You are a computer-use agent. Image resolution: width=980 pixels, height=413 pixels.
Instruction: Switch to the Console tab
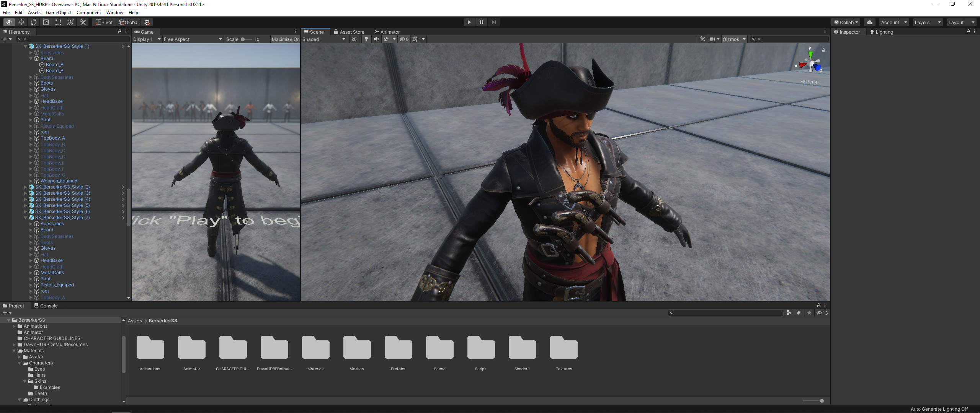pos(46,306)
